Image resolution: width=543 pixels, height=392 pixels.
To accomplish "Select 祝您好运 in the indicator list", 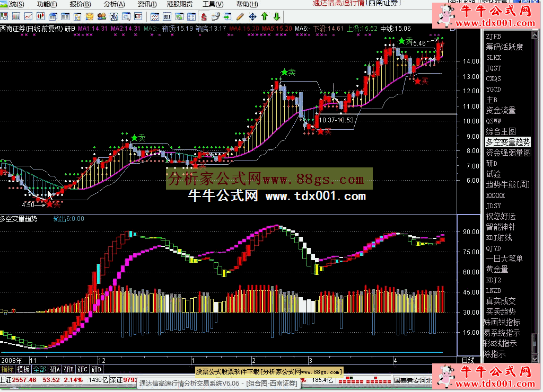I will [x=501, y=216].
